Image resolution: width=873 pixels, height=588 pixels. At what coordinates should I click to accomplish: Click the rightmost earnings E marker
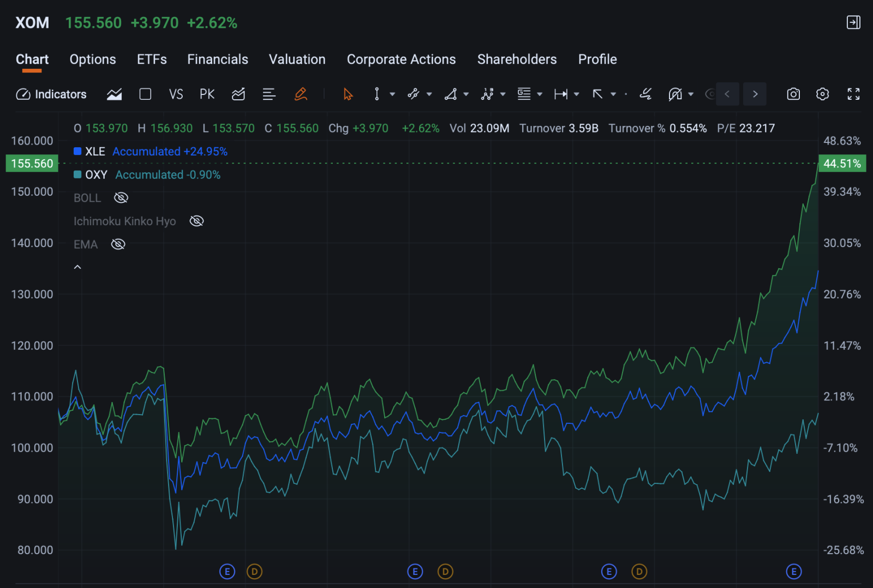click(793, 572)
